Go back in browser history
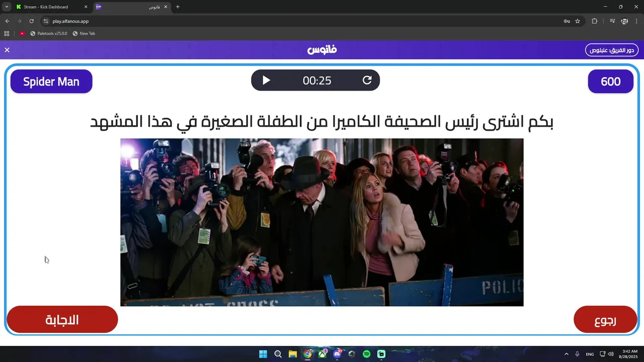 click(x=7, y=21)
